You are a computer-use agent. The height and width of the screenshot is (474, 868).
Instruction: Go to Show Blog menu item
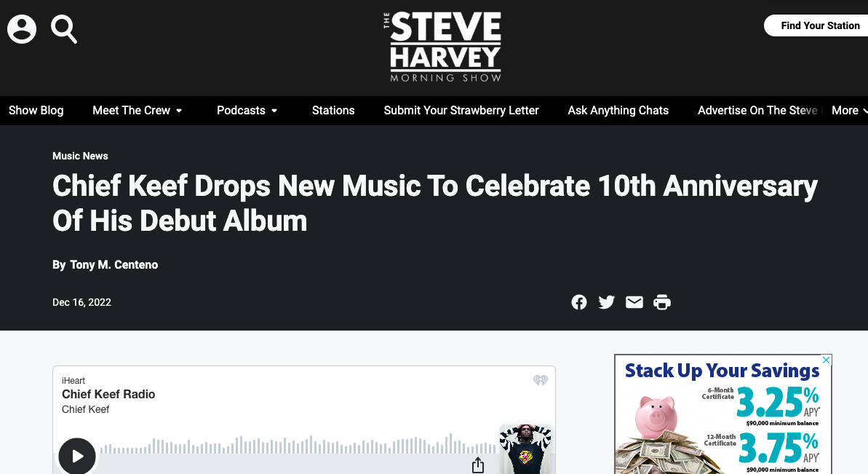[36, 111]
